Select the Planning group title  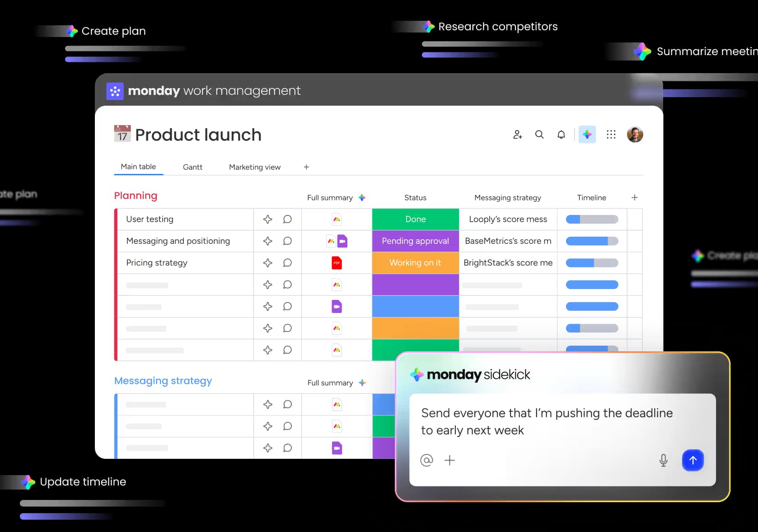click(x=136, y=196)
